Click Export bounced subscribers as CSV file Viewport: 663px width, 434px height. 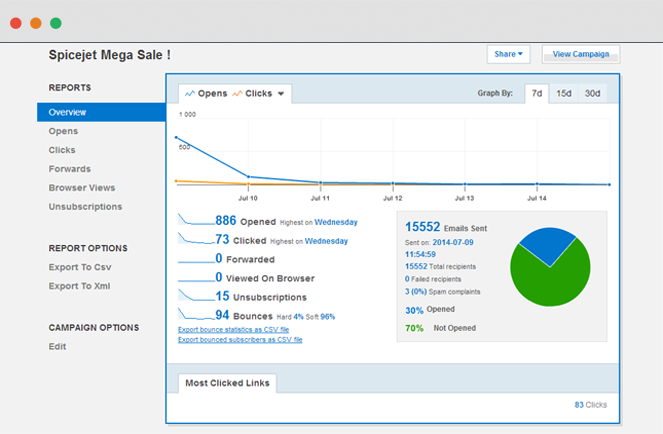[240, 340]
